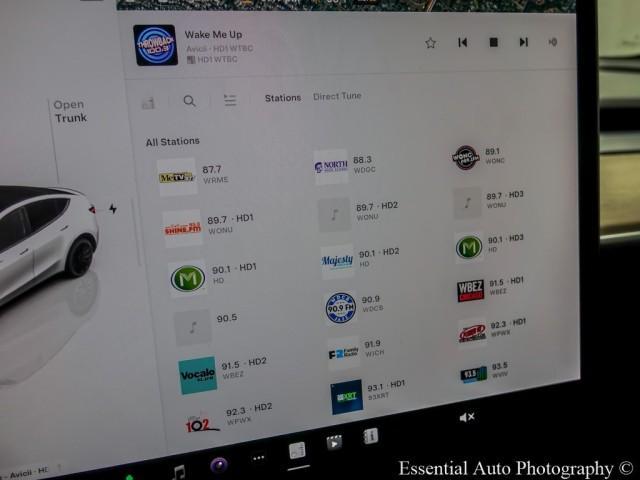Click the Wake Me Up song title
The image size is (640, 480).
213,35
